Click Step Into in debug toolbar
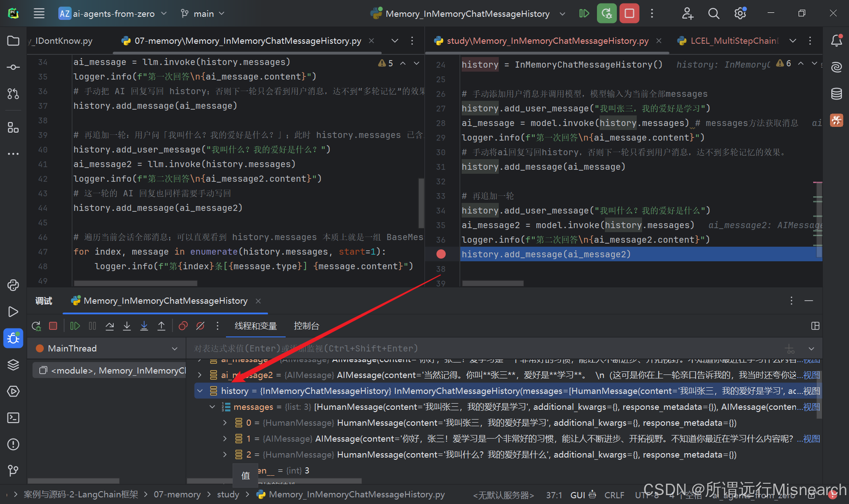The width and height of the screenshot is (849, 504). coord(127,326)
